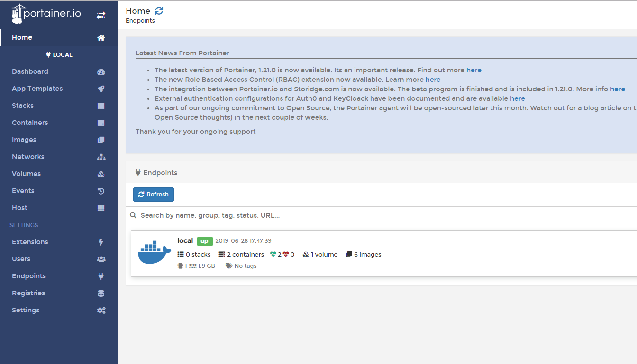
Task: Click the Dashboard gauge icon
Action: (101, 72)
